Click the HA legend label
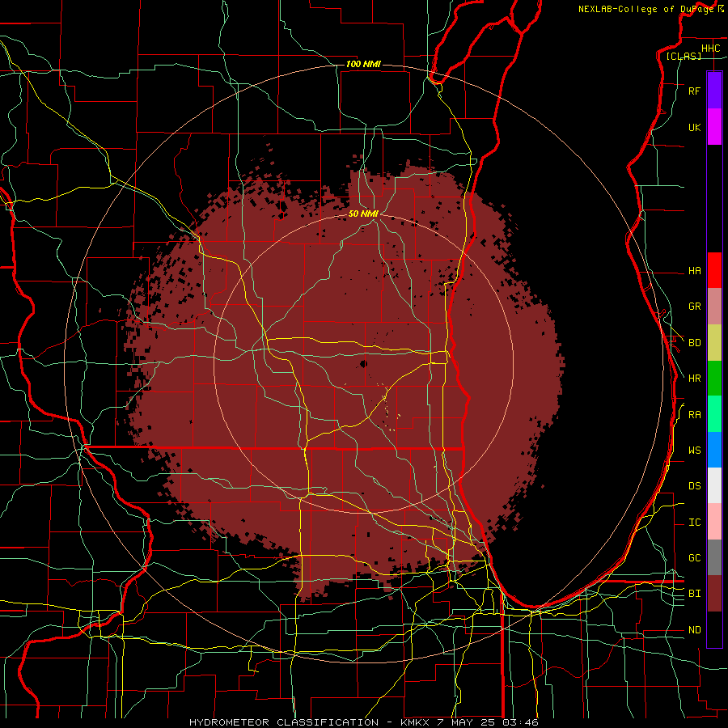The image size is (728, 728). [x=694, y=270]
